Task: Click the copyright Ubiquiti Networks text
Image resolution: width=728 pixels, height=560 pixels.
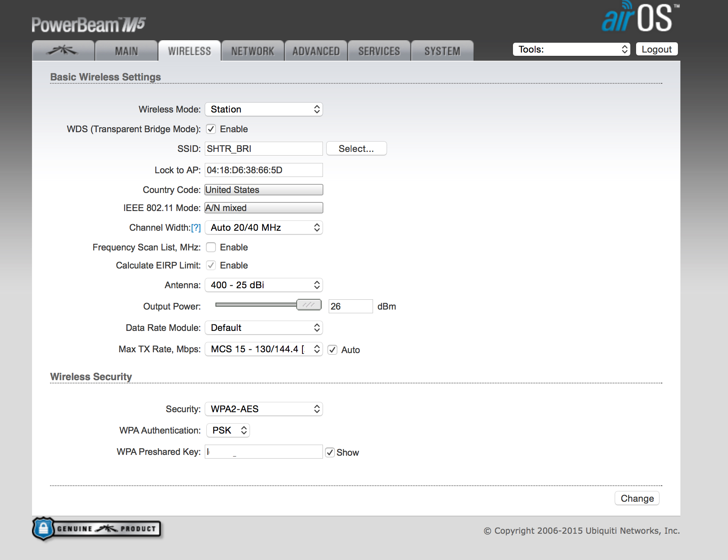Action: (581, 531)
